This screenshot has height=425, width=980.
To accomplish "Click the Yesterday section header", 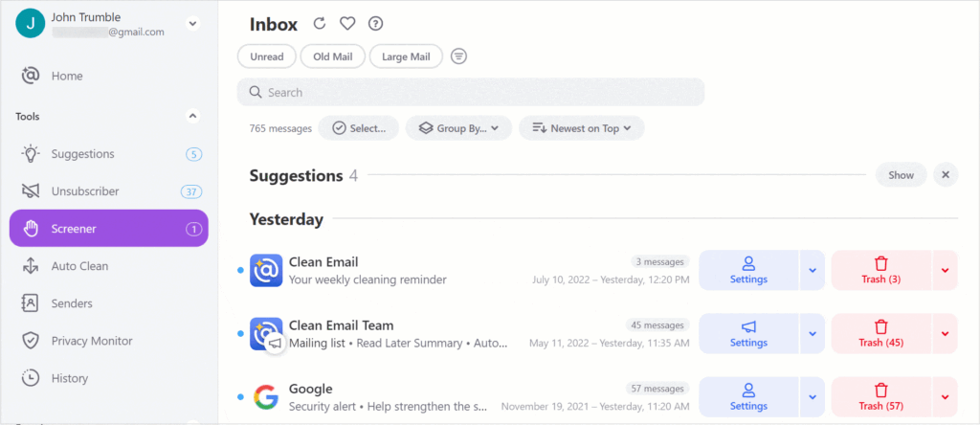I will tap(286, 219).
